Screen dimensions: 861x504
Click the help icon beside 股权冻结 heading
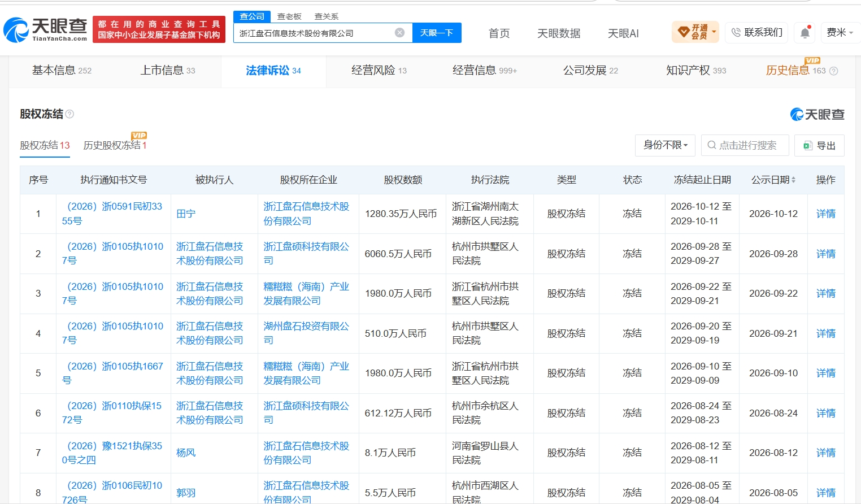(69, 114)
